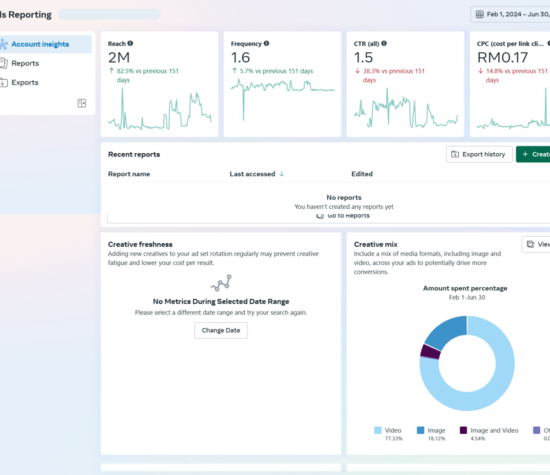Collapse the sidebar using the panel icon
The height and width of the screenshot is (475, 550).
pyautogui.click(x=82, y=103)
